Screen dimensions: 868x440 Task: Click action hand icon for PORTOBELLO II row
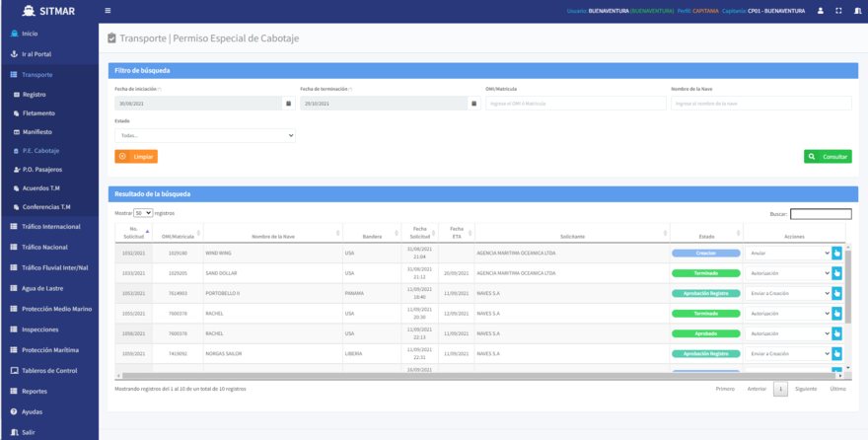[x=836, y=293]
